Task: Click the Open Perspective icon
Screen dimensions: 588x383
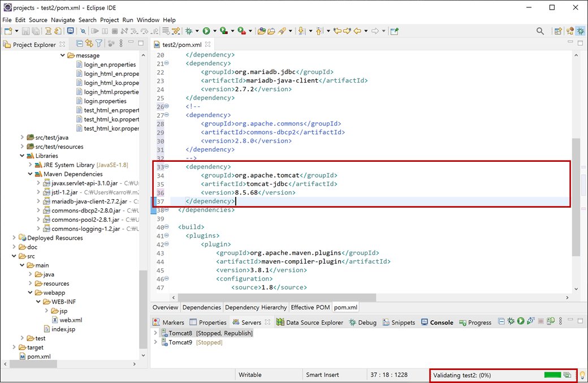Action: pyautogui.click(x=558, y=31)
